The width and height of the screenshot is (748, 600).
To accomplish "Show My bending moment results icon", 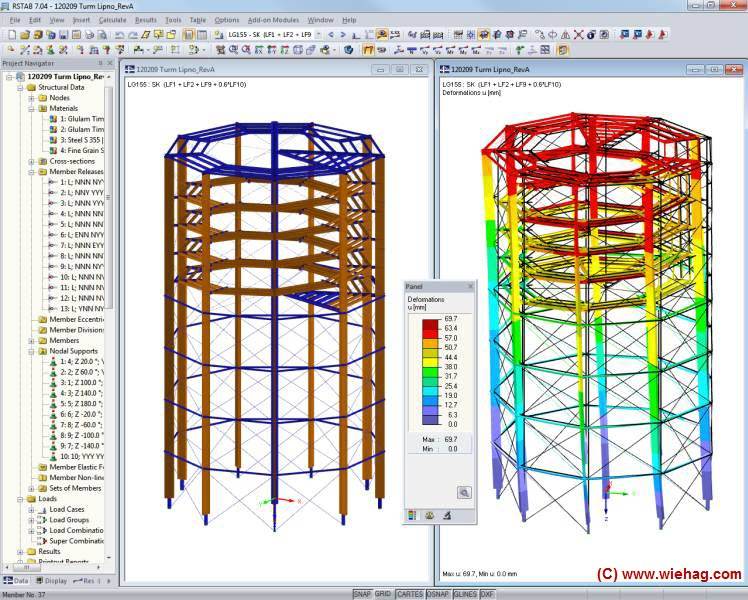I will click(x=463, y=50).
